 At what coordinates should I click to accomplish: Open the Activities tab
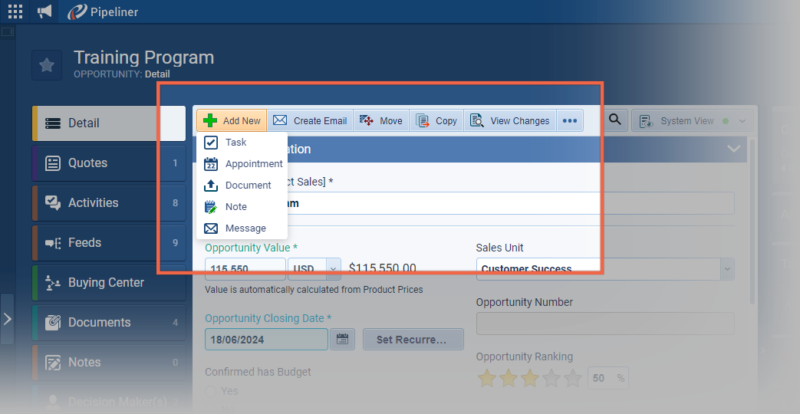pyautogui.click(x=109, y=203)
